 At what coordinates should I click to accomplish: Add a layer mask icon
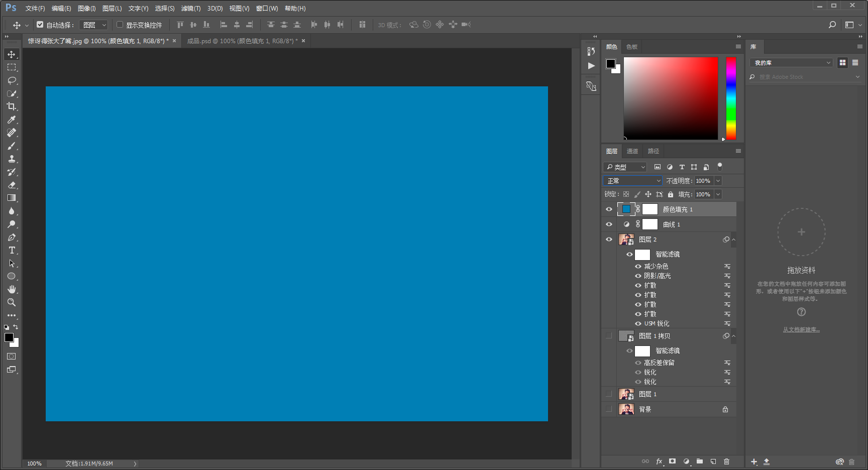click(673, 461)
